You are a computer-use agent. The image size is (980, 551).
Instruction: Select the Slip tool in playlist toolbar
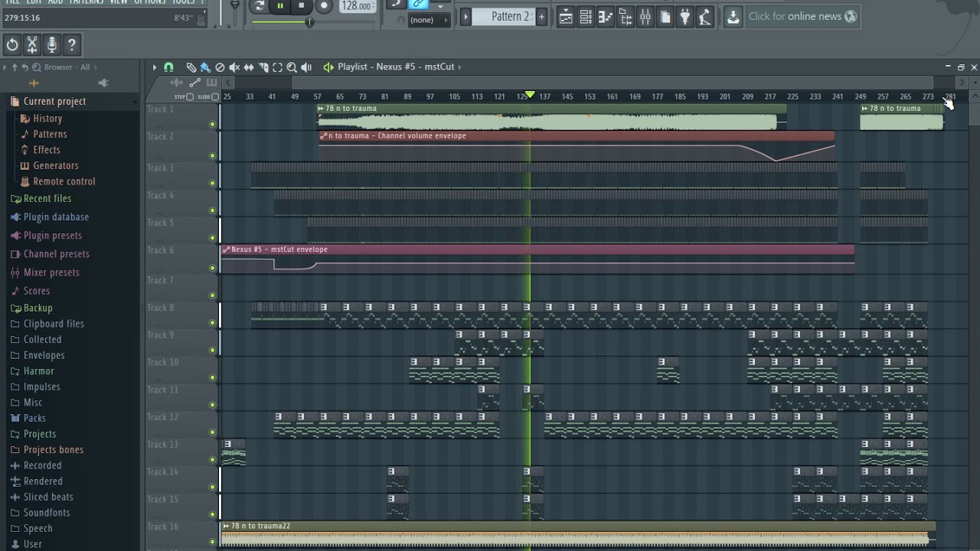(x=249, y=67)
